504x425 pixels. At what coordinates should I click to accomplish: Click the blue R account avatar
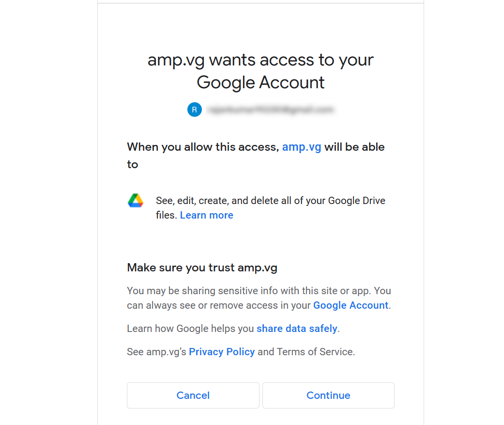click(195, 110)
